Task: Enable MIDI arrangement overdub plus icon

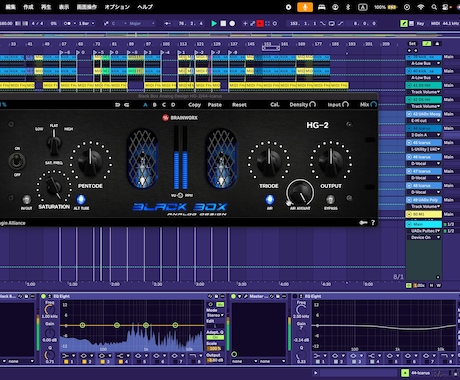Action: [x=245, y=23]
